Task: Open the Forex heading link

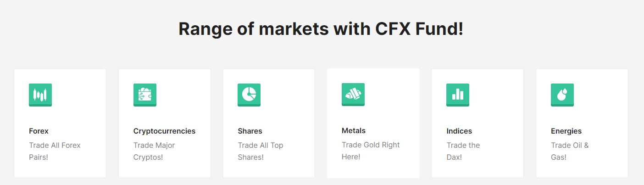Action: click(39, 131)
